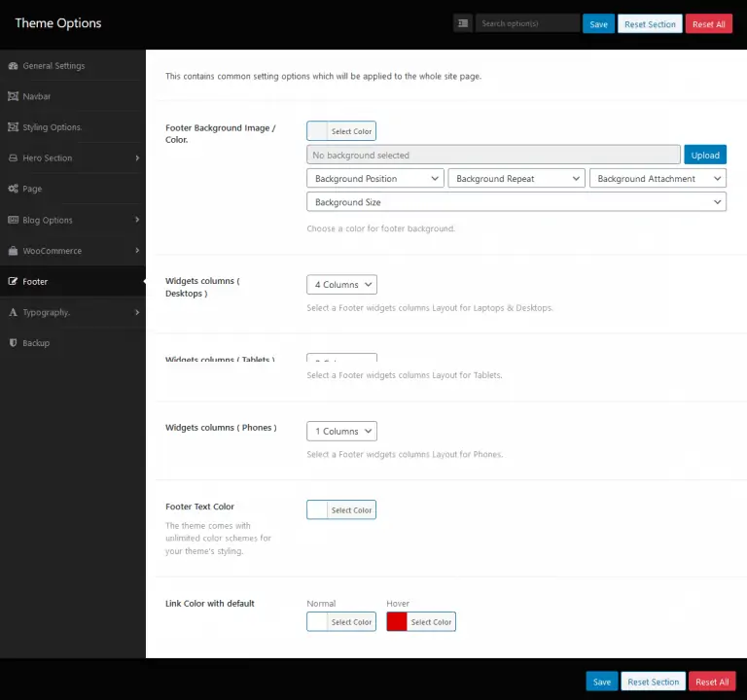Click the Upload background button
The width and height of the screenshot is (747, 700).
click(705, 155)
